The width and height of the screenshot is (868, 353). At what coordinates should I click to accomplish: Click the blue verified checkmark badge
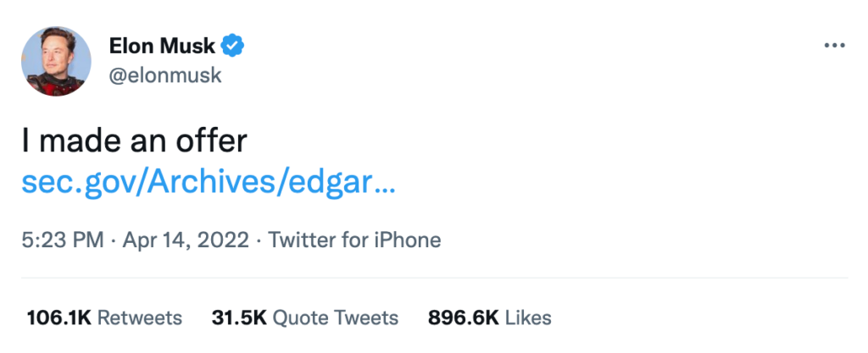(233, 44)
